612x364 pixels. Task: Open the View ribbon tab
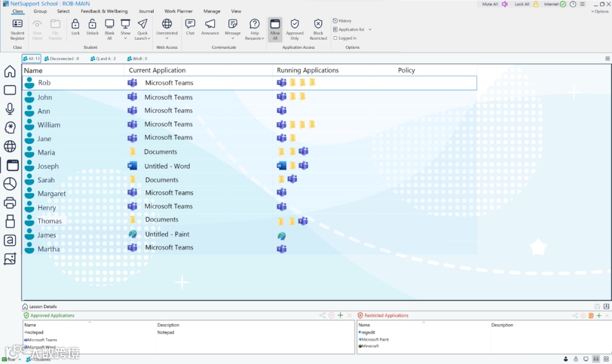click(x=236, y=11)
